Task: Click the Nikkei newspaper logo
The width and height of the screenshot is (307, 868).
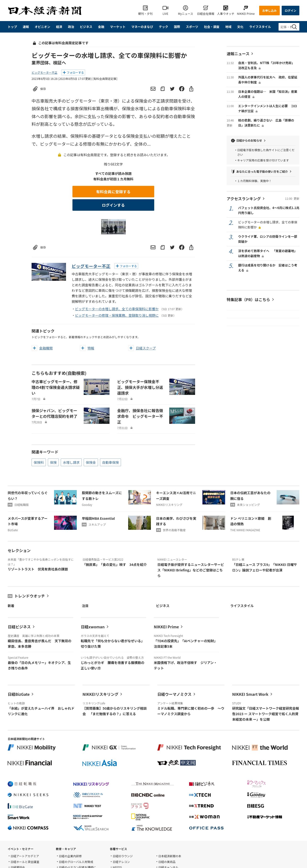Action: pyautogui.click(x=45, y=11)
